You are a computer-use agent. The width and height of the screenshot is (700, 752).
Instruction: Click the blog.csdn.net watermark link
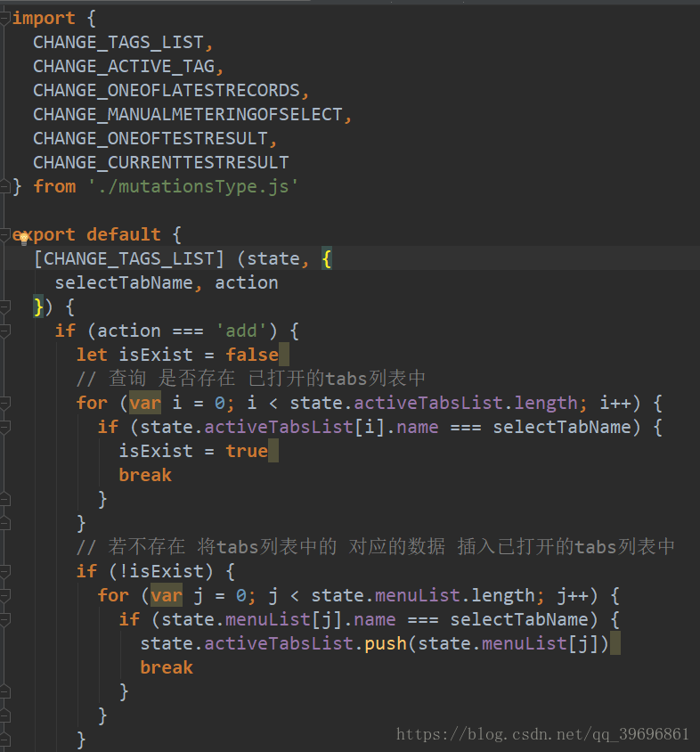tap(542, 734)
